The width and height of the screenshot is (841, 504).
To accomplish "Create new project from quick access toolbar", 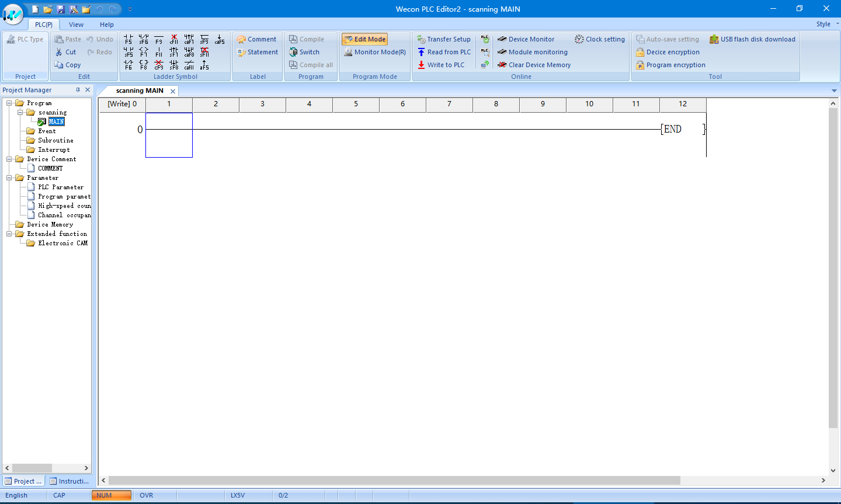I will pyautogui.click(x=35, y=9).
